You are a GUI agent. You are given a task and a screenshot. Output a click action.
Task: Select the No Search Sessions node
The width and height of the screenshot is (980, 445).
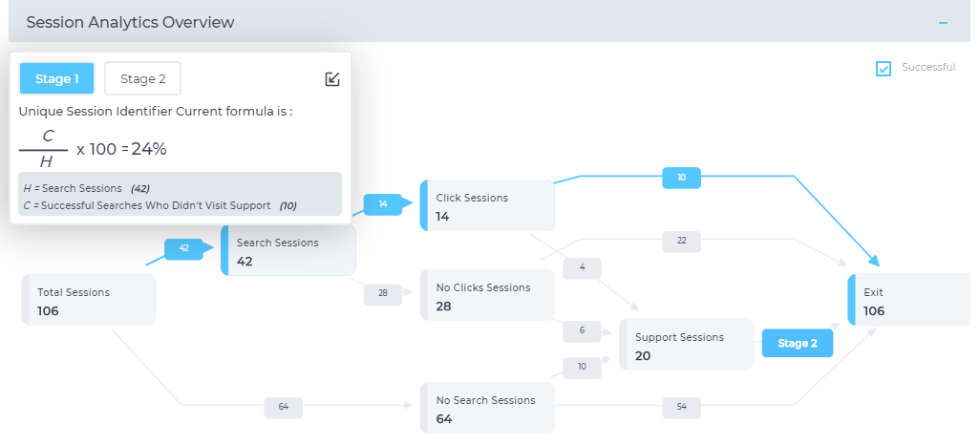click(487, 408)
